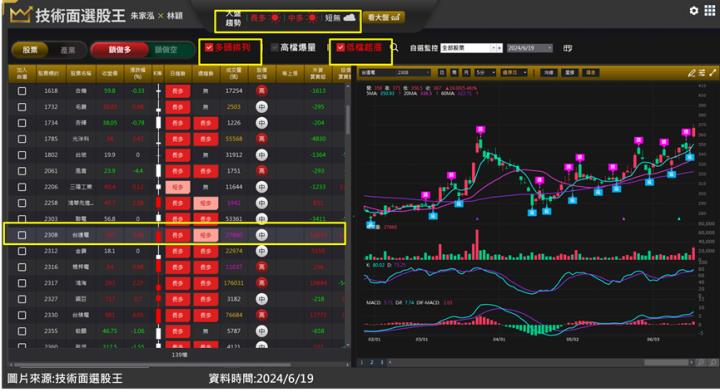Open the 5分 interval dropdown
Screen dimensions: 720x392
[x=485, y=73]
